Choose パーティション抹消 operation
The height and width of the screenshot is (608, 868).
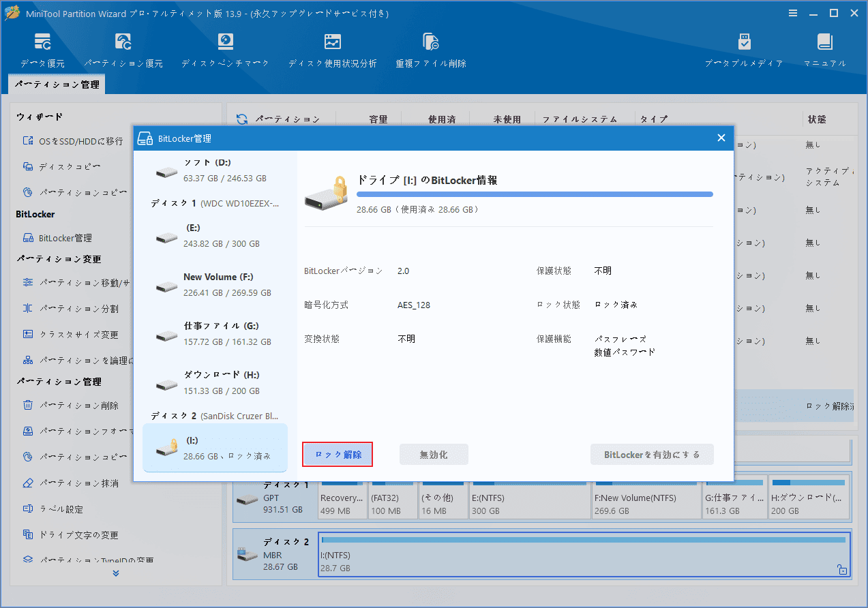(70, 483)
